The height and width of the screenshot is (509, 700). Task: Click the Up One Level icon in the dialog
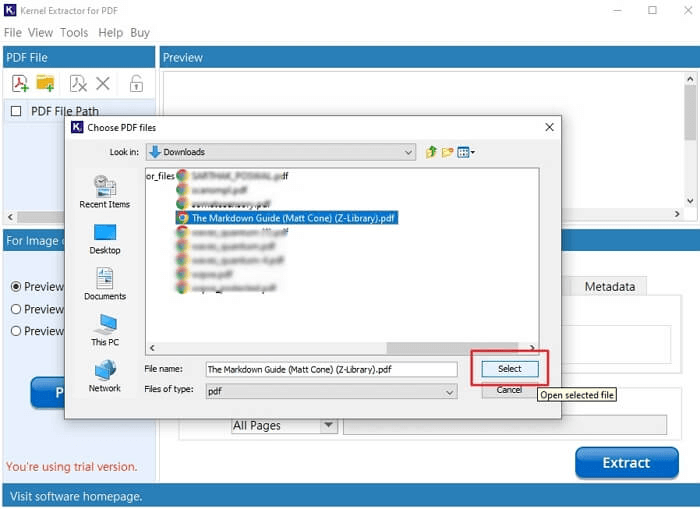click(431, 152)
